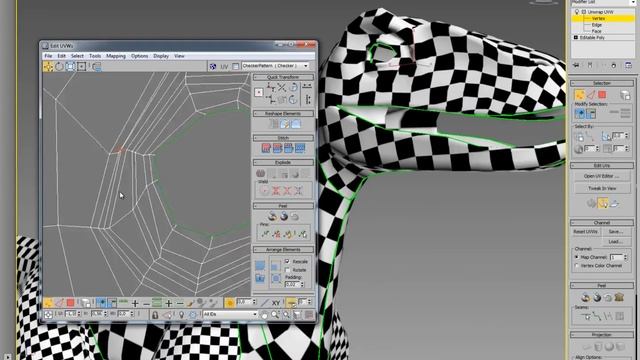
Task: Select the Rotate tool in Edit UVWs toolbar
Action: [x=60, y=67]
